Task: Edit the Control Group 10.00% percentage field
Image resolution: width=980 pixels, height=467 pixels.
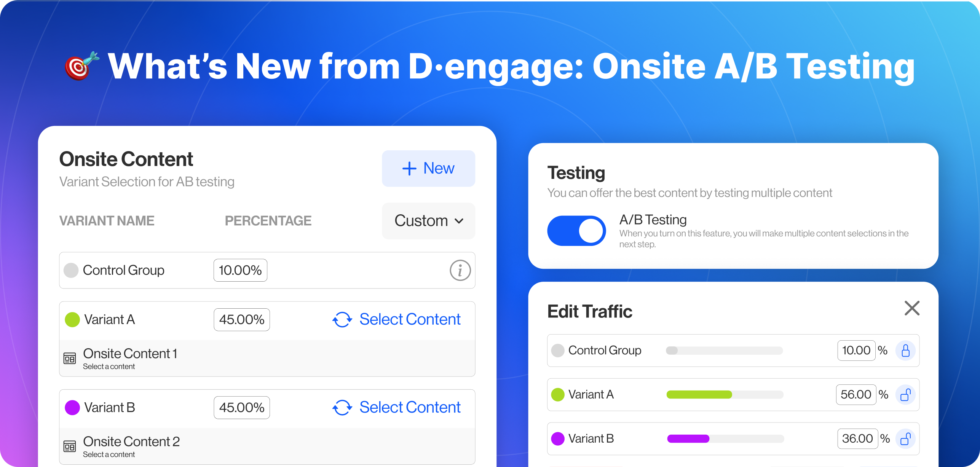Action: point(240,270)
